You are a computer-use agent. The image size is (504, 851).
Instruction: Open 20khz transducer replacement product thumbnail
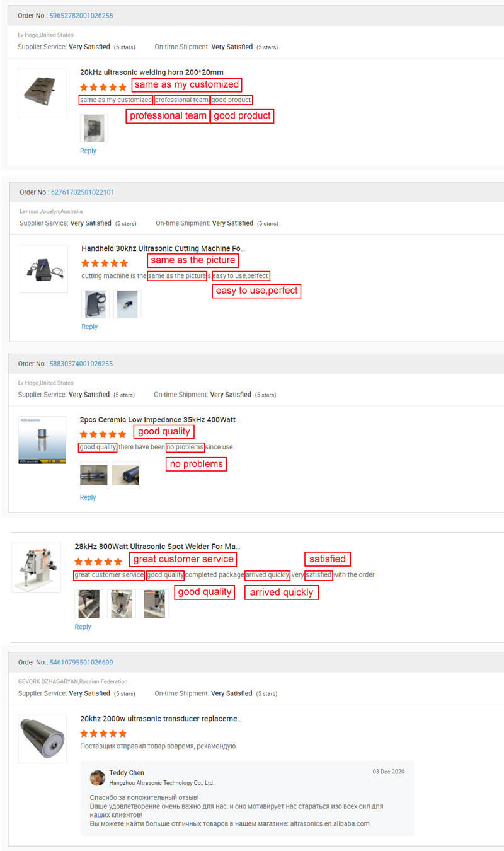pyautogui.click(x=42, y=739)
